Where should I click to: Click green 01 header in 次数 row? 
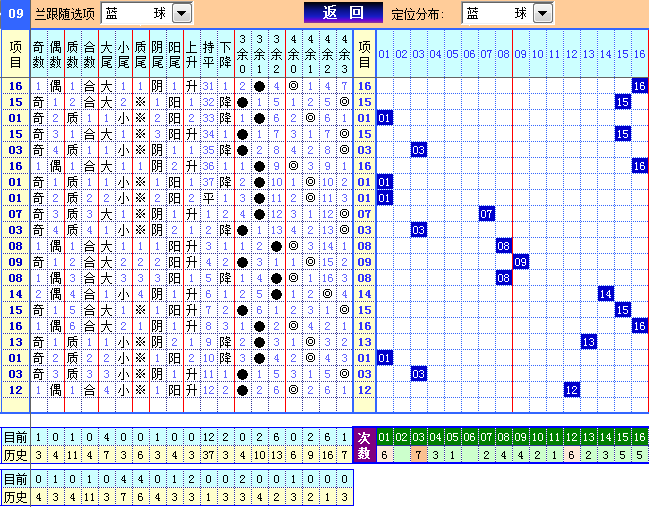385,437
